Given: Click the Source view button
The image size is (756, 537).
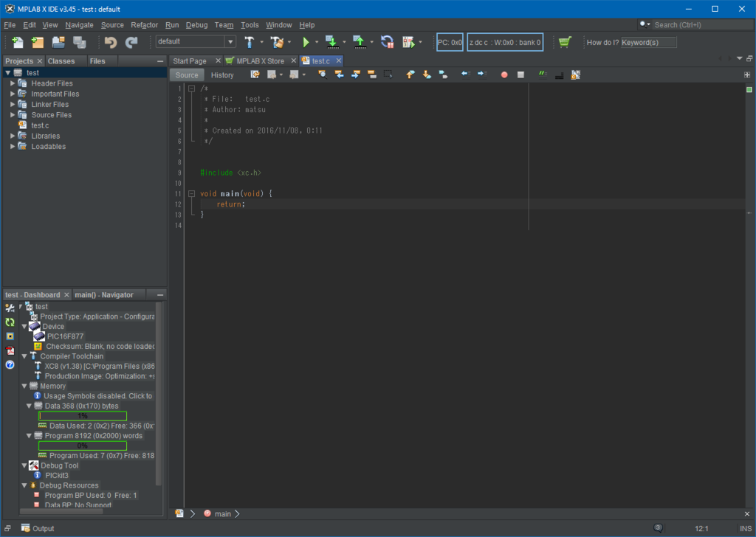Looking at the screenshot, I should click(187, 75).
